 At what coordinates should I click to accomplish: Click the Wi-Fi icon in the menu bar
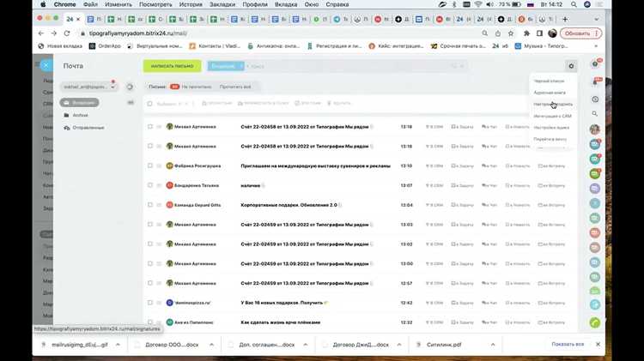pos(478,4)
